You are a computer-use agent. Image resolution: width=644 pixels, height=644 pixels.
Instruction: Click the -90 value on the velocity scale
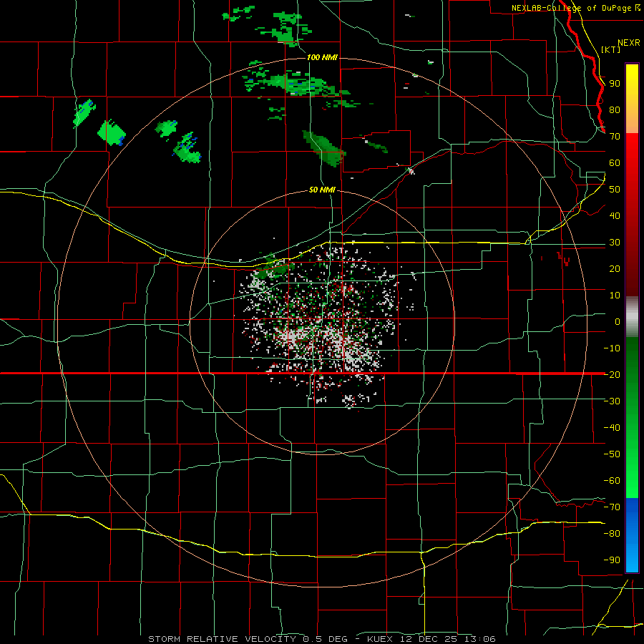612,560
